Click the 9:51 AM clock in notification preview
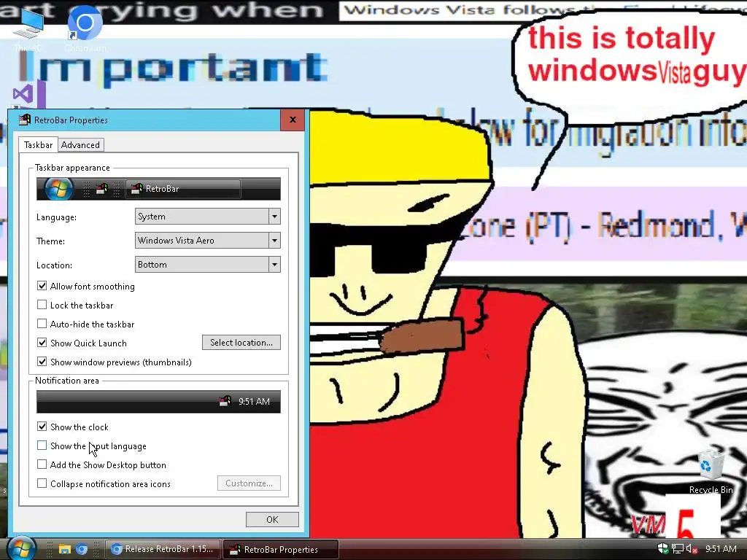 (x=254, y=402)
